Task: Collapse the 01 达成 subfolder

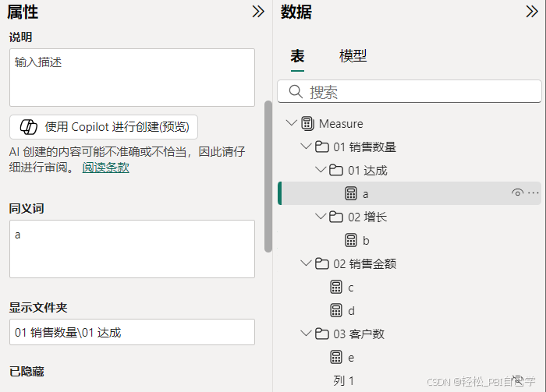Action: (x=321, y=169)
